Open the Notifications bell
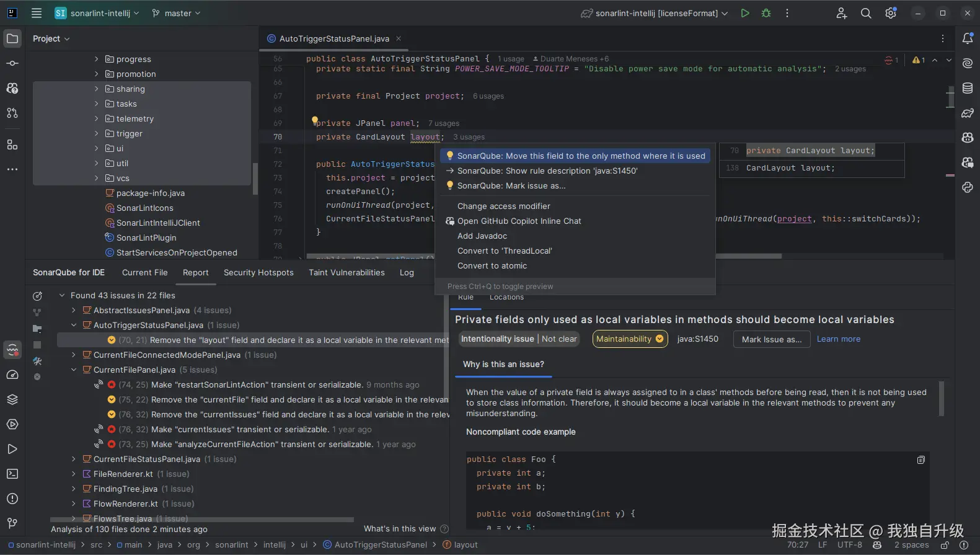 (968, 38)
